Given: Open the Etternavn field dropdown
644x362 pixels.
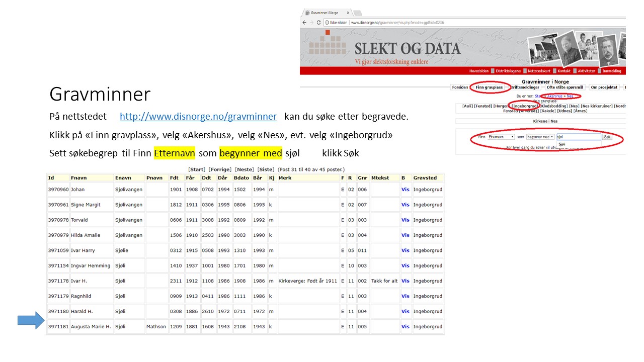Looking at the screenshot, I should [x=501, y=137].
